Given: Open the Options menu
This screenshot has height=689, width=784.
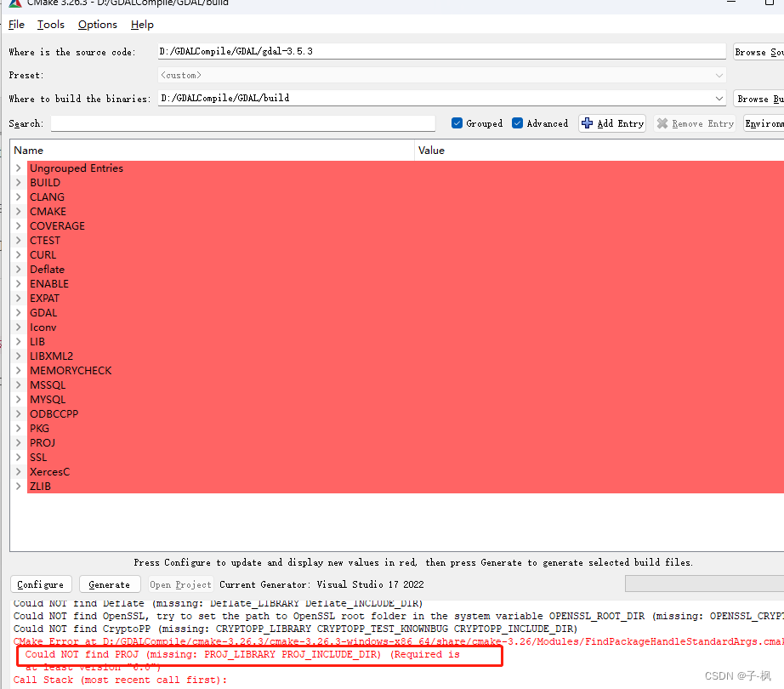Looking at the screenshot, I should 98,25.
